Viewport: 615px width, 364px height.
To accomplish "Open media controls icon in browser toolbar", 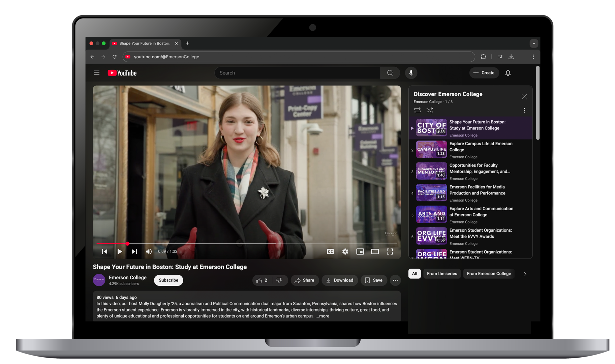I will pos(500,57).
